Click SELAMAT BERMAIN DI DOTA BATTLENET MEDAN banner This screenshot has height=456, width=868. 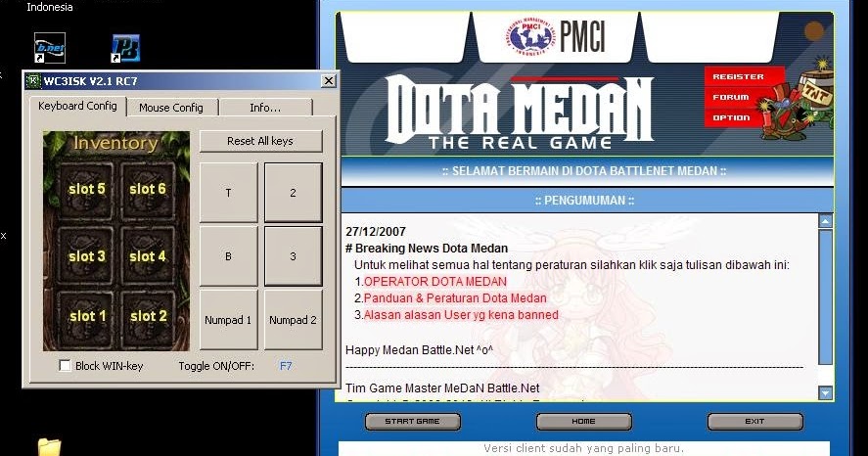pyautogui.click(x=584, y=171)
